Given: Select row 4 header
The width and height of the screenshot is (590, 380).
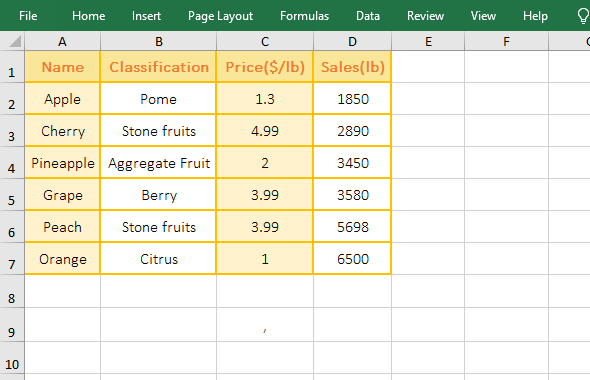Looking at the screenshot, I should 12,163.
